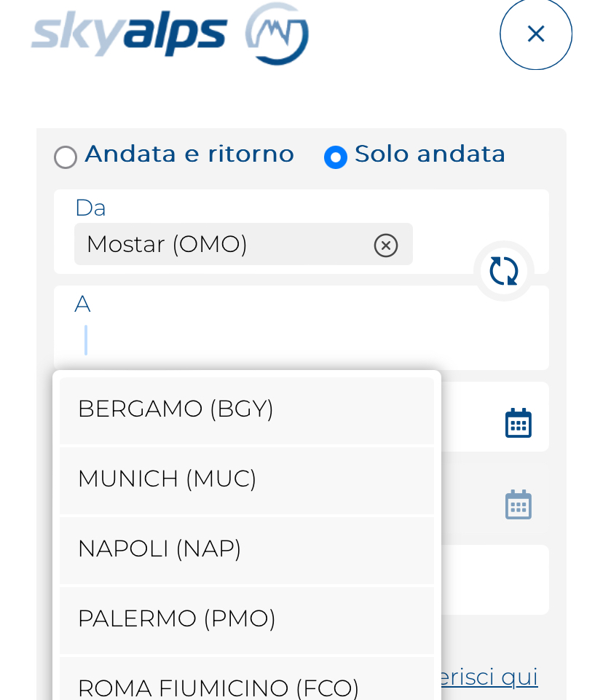This screenshot has height=700, width=603.
Task: Select the Solo andata radio button
Action: 336,157
